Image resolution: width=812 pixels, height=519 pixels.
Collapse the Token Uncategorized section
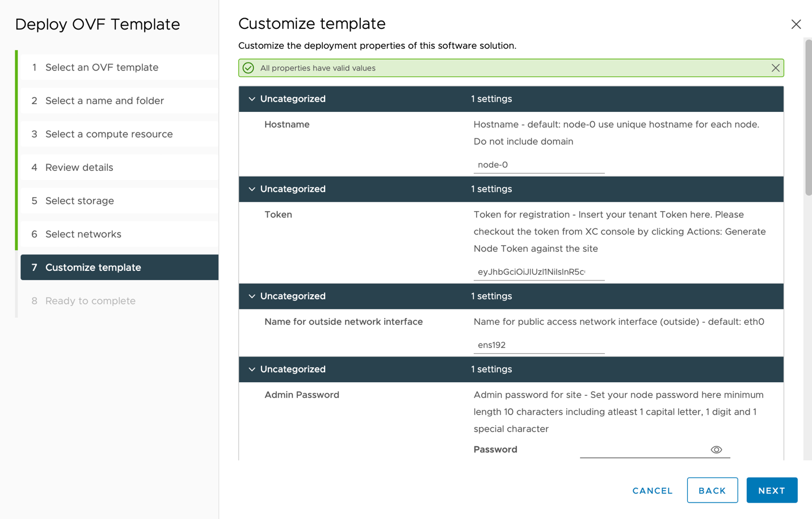(x=251, y=189)
